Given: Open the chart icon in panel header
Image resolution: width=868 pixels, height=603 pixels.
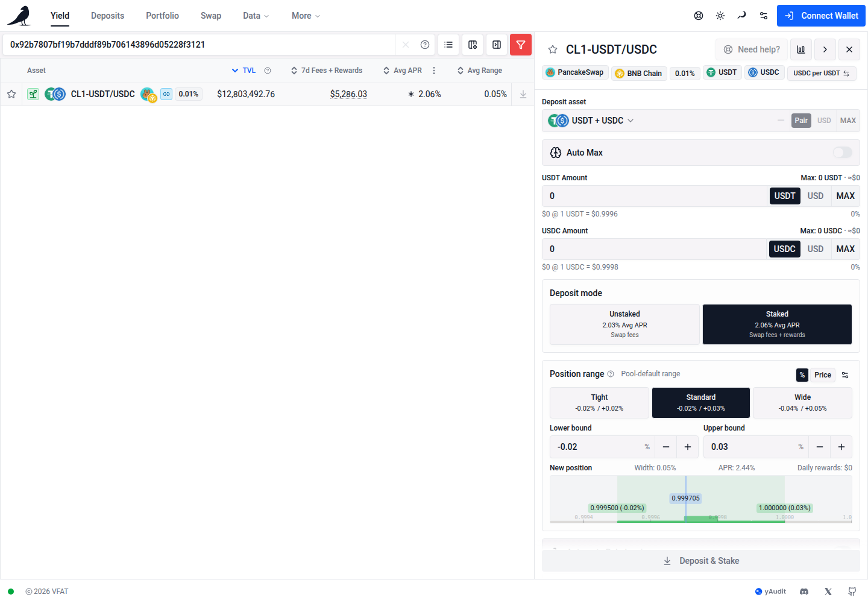Looking at the screenshot, I should coord(801,49).
